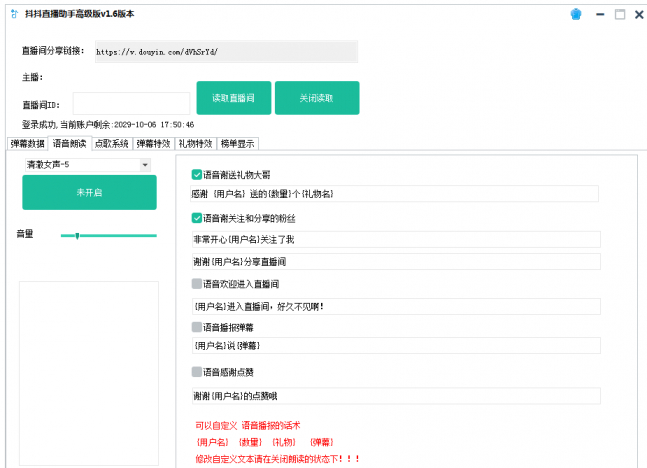This screenshot has height=468, width=647.
Task: Click the 直播间分享链接 label
Action: tap(53, 51)
